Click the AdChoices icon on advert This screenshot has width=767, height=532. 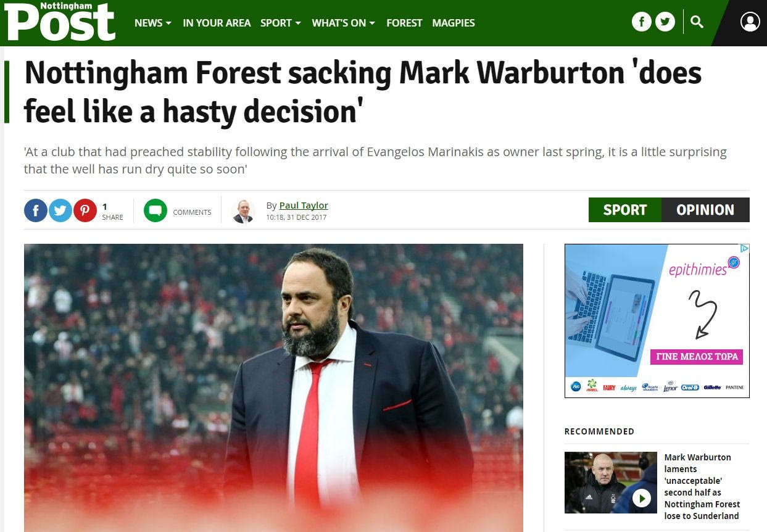pyautogui.click(x=744, y=249)
